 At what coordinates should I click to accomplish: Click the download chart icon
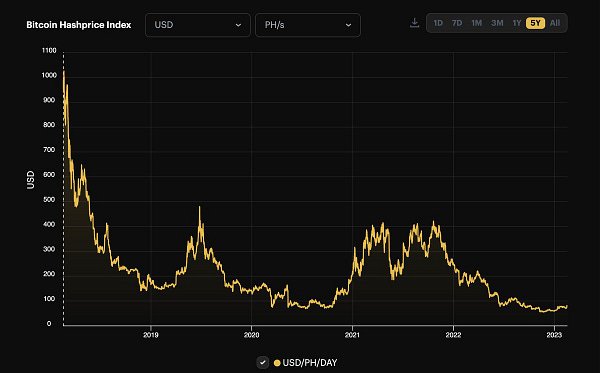(414, 23)
